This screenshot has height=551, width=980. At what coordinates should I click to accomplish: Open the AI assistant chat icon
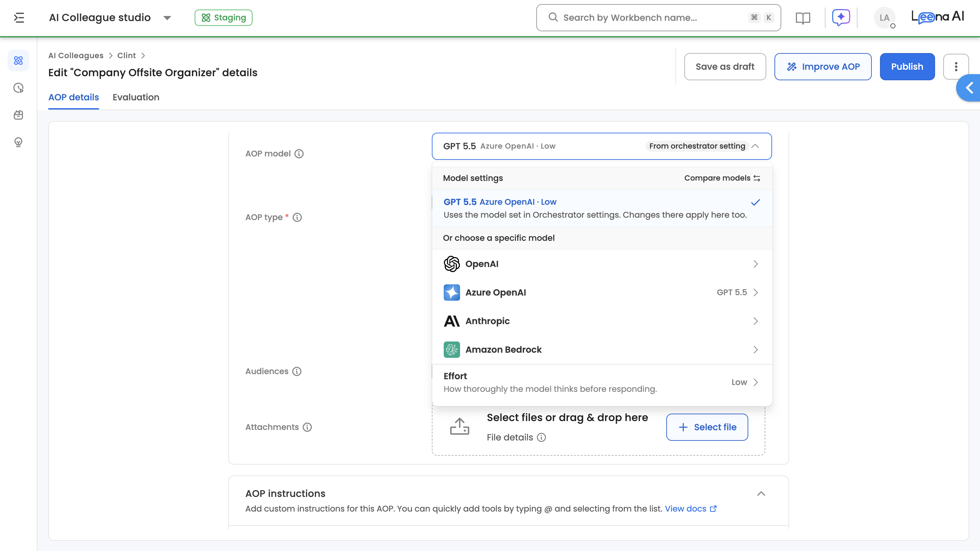pos(841,17)
